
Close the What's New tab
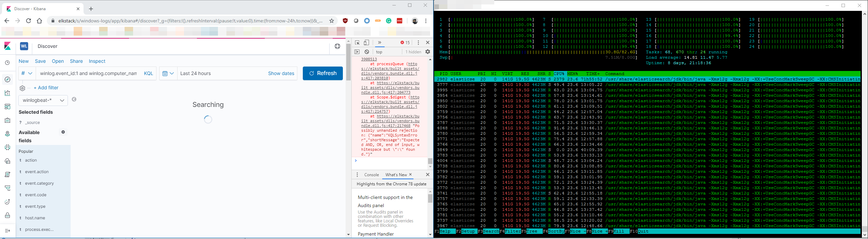tap(410, 174)
